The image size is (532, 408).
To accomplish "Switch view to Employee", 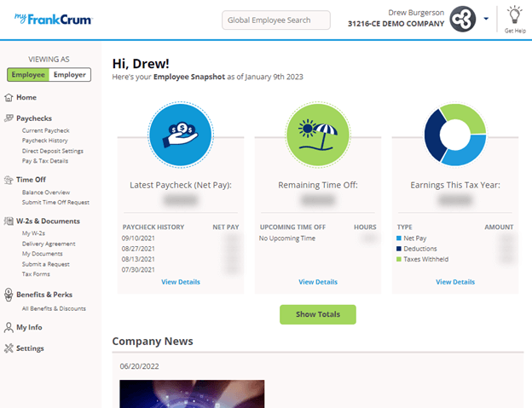I will click(x=28, y=75).
